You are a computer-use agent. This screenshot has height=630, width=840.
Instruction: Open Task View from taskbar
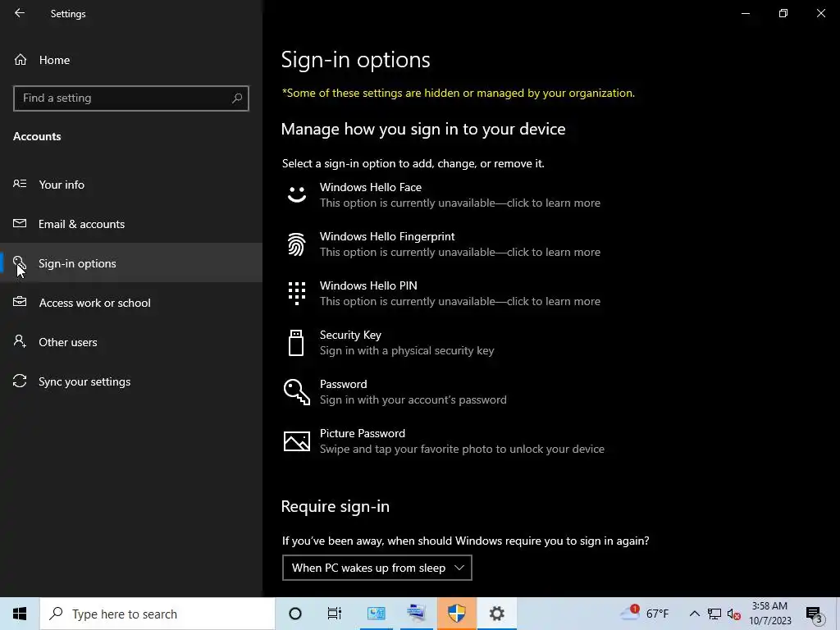pos(335,614)
